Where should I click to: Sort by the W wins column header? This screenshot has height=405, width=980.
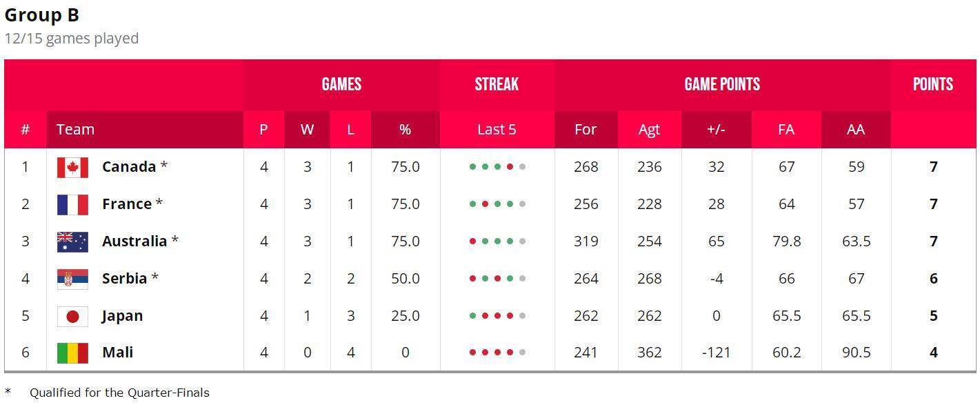tap(307, 130)
